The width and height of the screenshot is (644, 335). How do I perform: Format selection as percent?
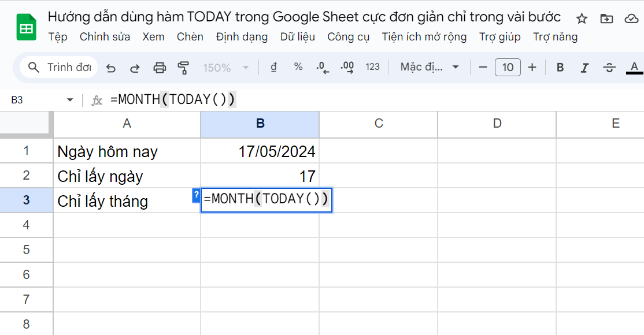298,67
